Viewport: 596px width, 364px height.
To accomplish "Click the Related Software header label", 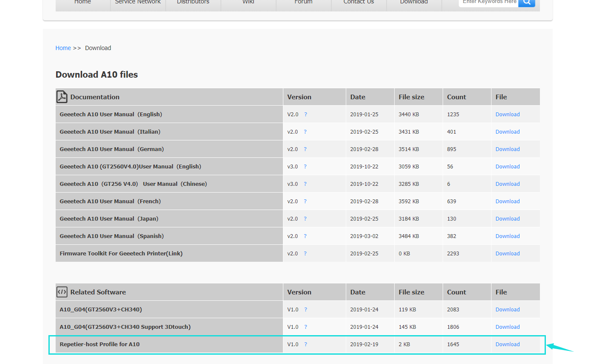I will (x=98, y=292).
